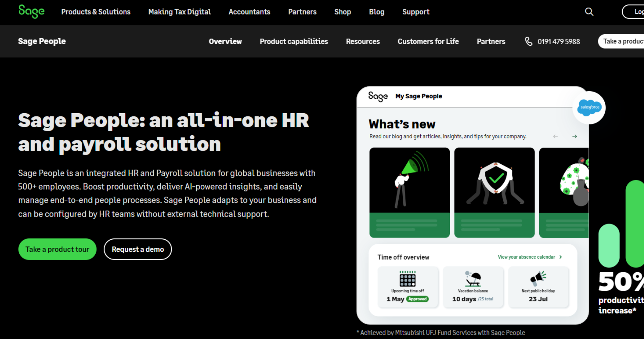Screen dimensions: 644x339
Task: Click the next public holiday megaphone icon
Action: point(538,279)
